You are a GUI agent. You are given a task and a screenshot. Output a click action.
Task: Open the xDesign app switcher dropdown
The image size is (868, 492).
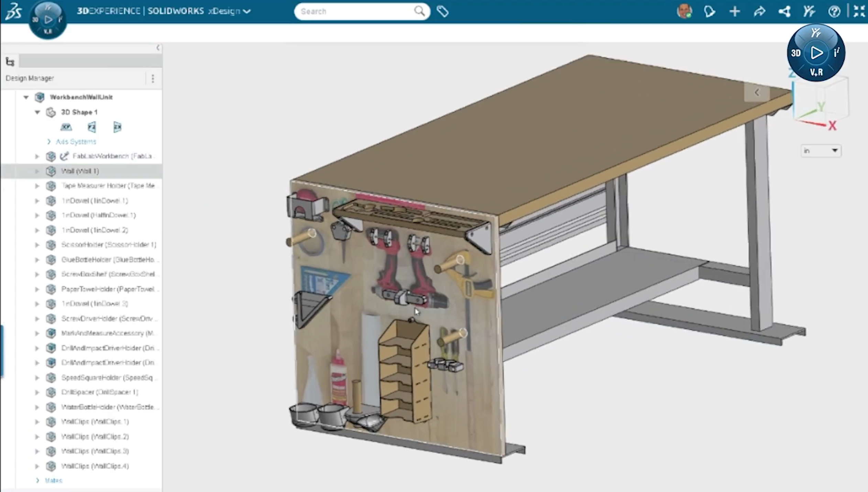[x=246, y=11]
